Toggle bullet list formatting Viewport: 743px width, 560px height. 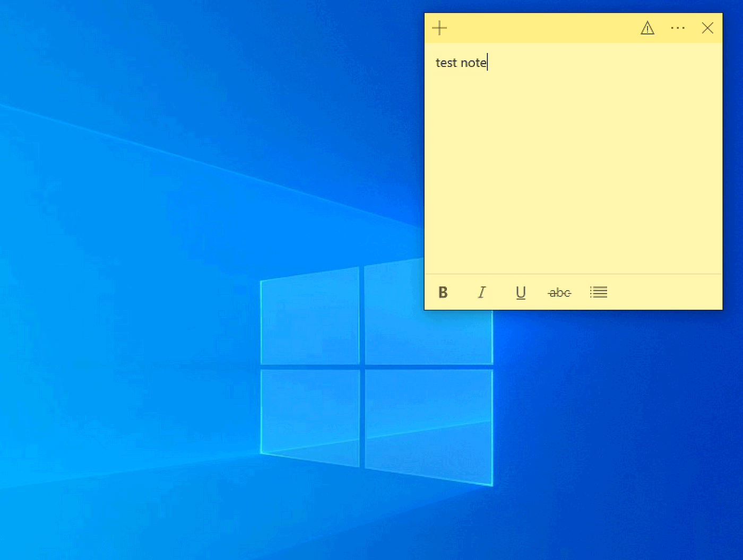tap(599, 292)
